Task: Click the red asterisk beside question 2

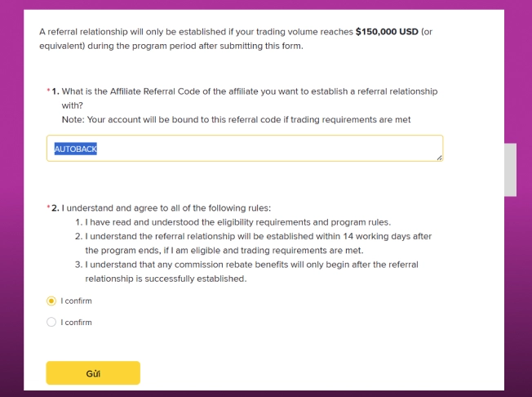Action: tap(48, 207)
